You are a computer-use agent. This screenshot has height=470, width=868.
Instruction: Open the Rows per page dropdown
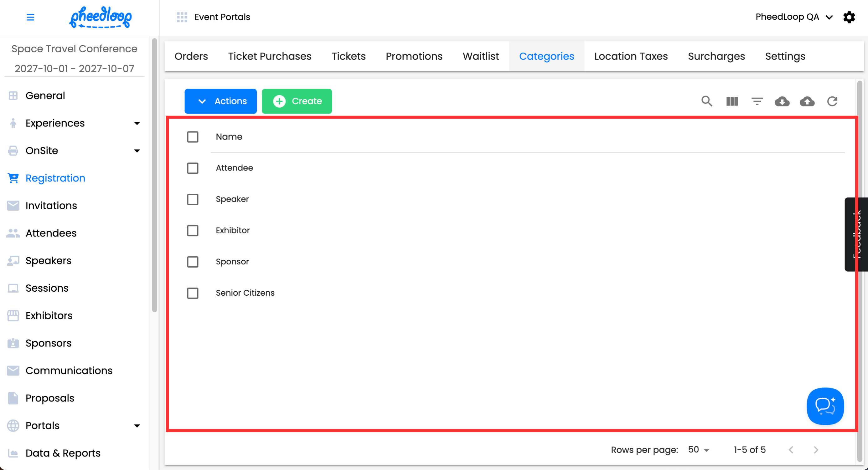coord(699,450)
